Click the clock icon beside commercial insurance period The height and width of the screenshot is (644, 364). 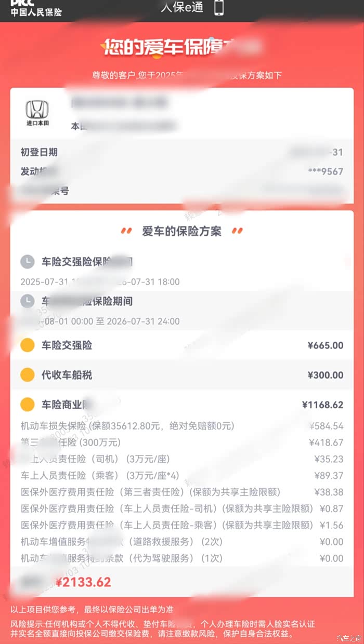pos(28,301)
